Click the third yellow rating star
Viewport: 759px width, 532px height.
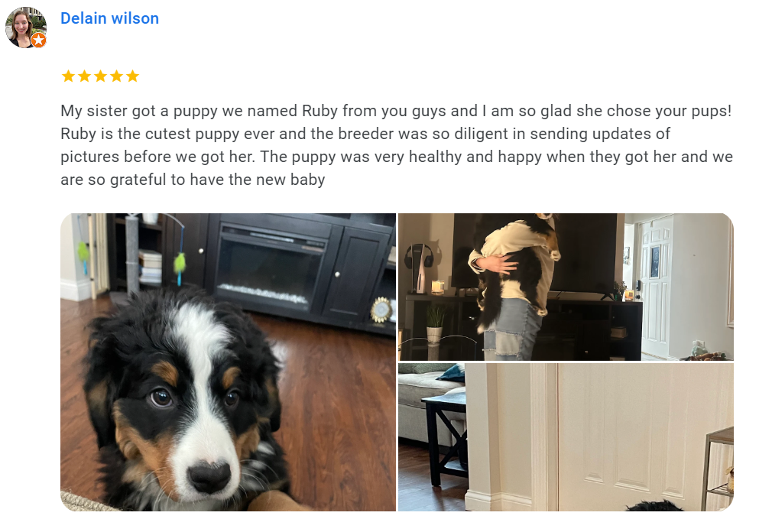100,76
